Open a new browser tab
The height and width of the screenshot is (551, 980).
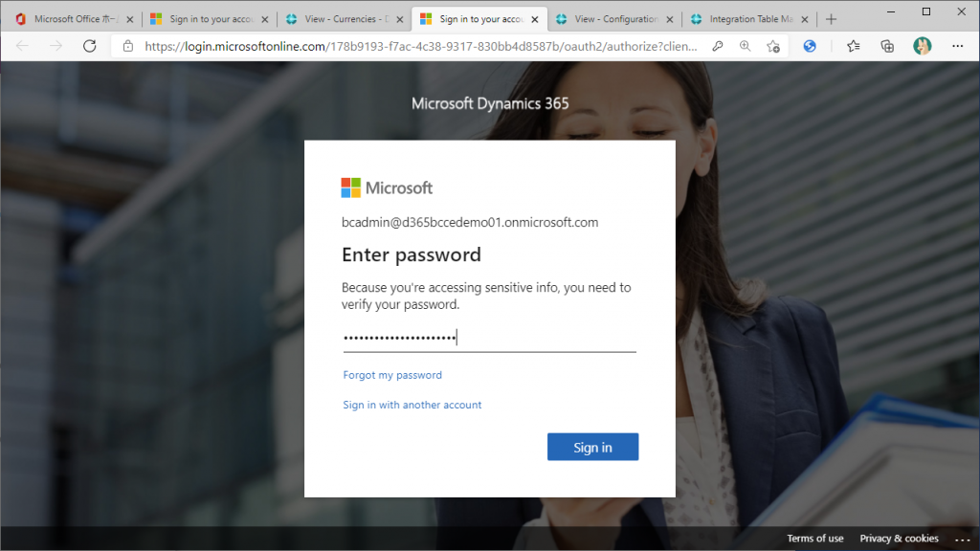coord(831,19)
